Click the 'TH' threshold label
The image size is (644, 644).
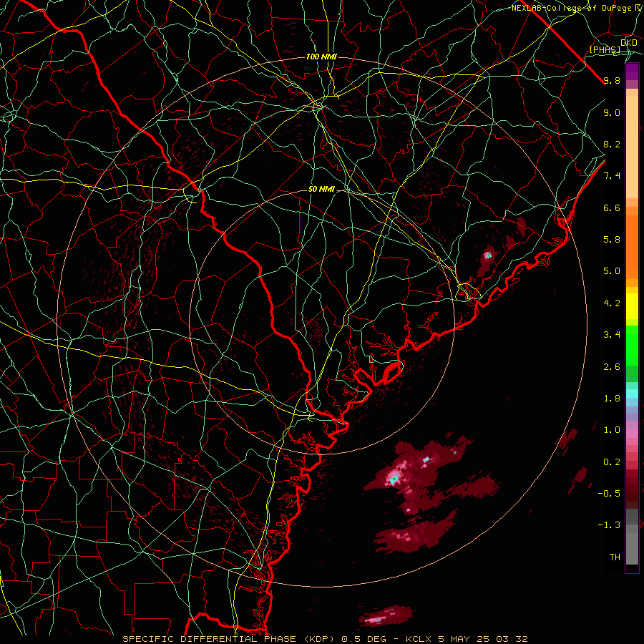615,557
